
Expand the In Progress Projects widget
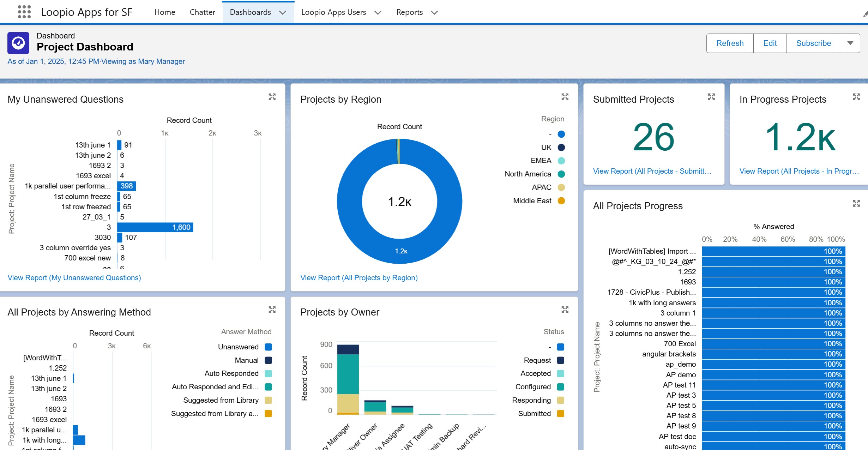[x=856, y=97]
